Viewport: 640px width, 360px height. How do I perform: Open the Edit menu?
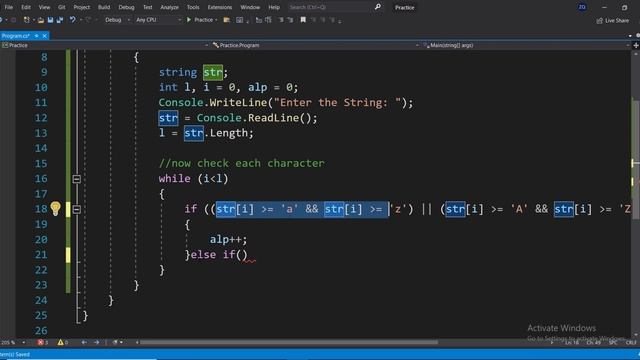point(26,7)
